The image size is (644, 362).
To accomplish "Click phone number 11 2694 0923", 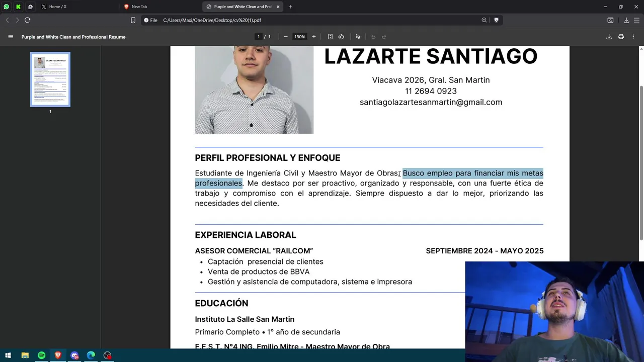I will [x=431, y=91].
